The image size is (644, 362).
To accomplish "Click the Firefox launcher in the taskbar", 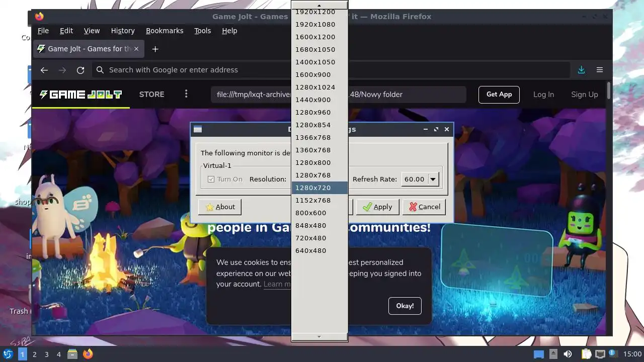I will (x=88, y=354).
